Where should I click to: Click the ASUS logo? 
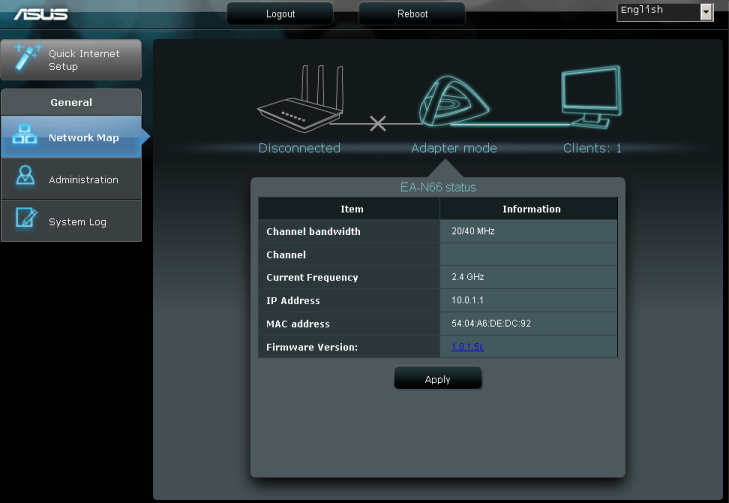coord(41,14)
